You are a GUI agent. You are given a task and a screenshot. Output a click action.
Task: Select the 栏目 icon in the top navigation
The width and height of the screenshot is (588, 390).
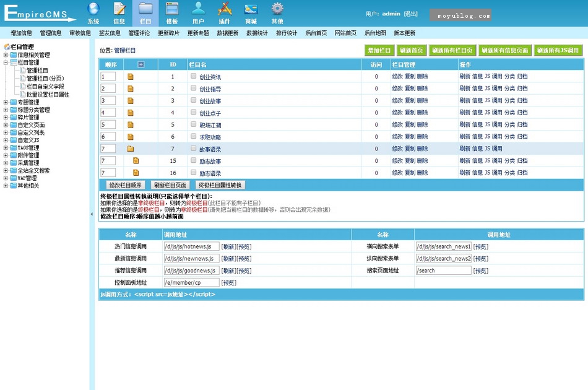[x=145, y=13]
